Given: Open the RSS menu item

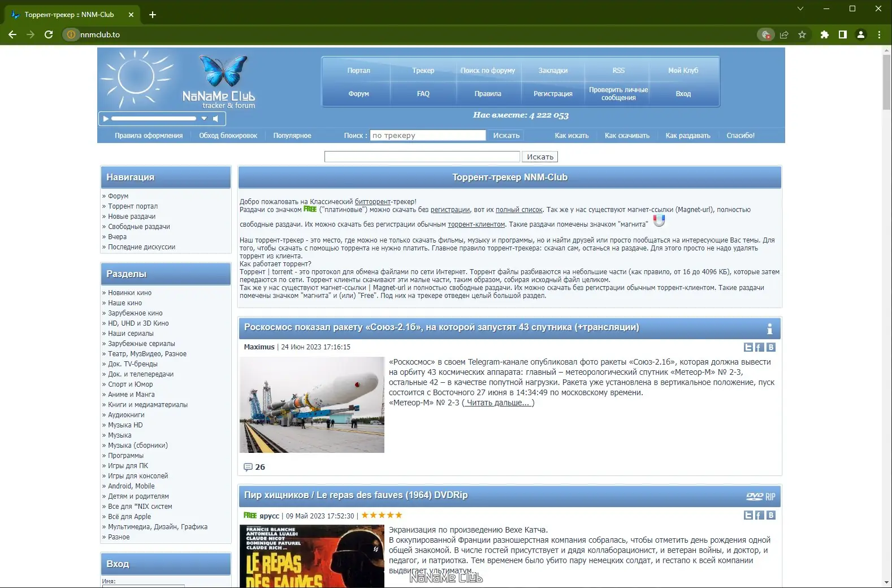Looking at the screenshot, I should click(x=618, y=71).
